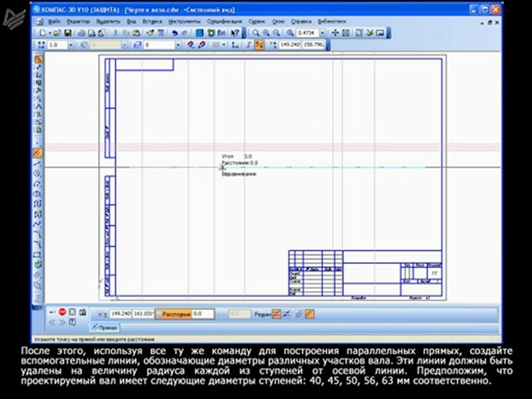Click the Zoom out magnifier icon
The image size is (532, 399).
(277, 33)
